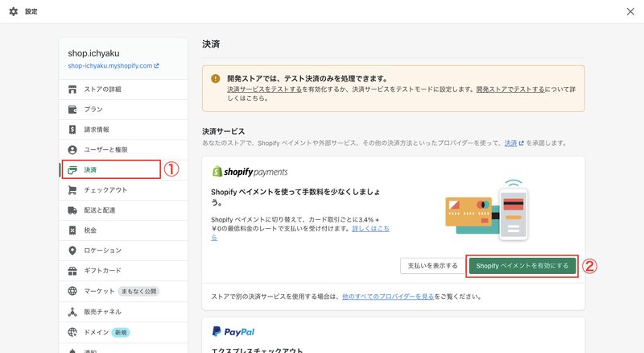Screen dimensions: 644x353
Task: Click the settings gear icon
Action: 14,11
